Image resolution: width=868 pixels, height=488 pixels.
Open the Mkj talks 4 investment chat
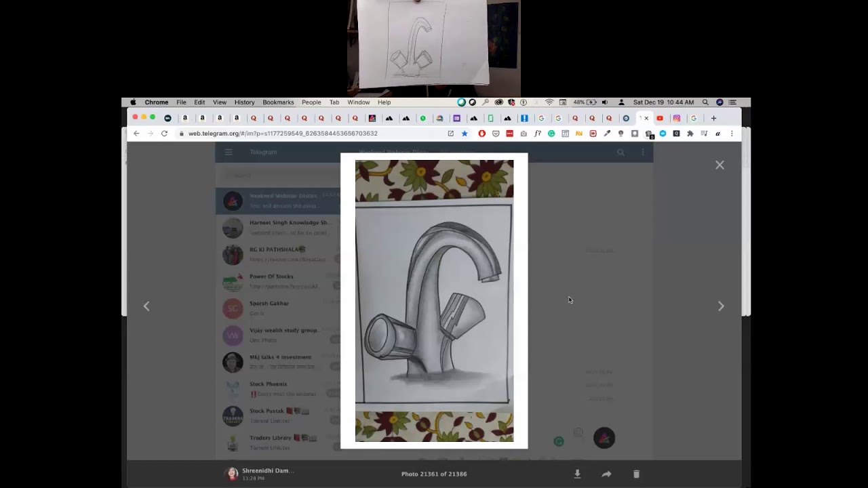click(278, 362)
